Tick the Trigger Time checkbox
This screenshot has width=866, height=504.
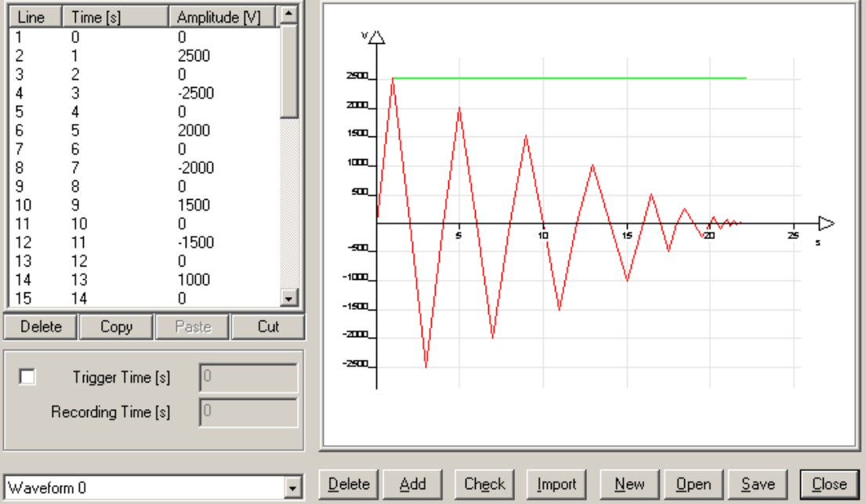coord(27,377)
